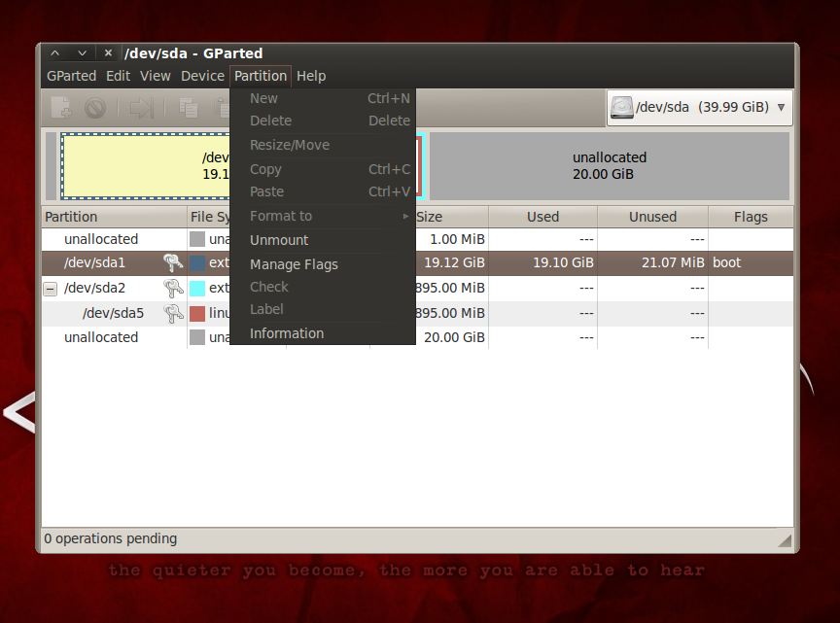Click the window resize grip in status bar

click(x=785, y=540)
